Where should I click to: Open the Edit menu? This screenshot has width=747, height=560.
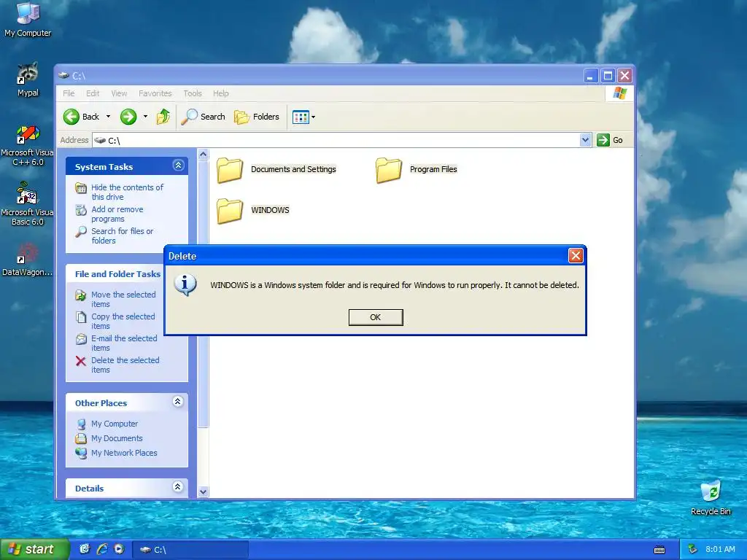(93, 93)
